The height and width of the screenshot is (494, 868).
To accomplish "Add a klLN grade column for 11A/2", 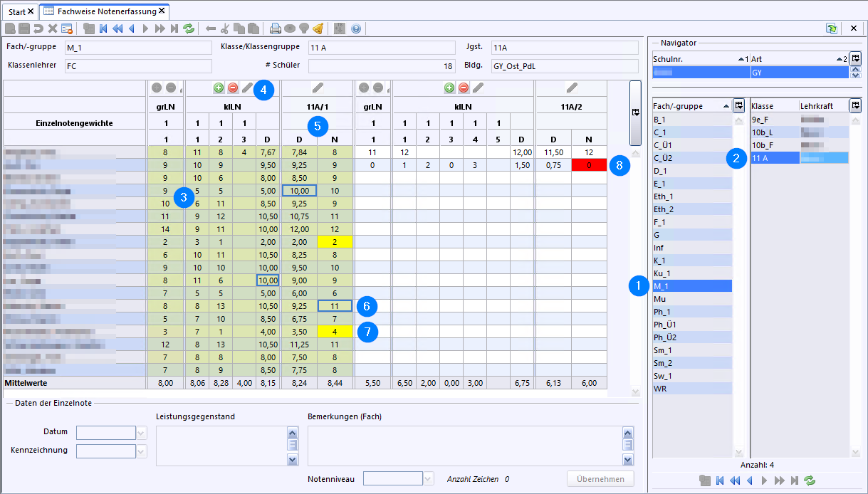I will 449,88.
